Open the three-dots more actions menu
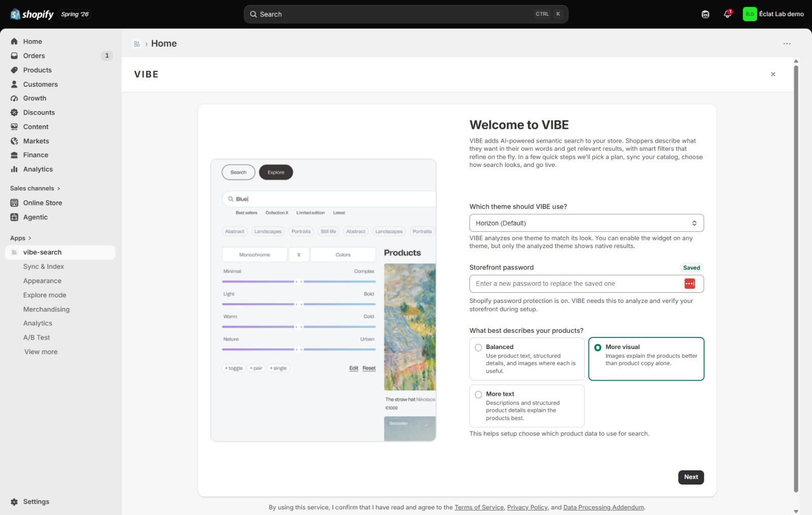Image resolution: width=812 pixels, height=515 pixels. pos(787,44)
